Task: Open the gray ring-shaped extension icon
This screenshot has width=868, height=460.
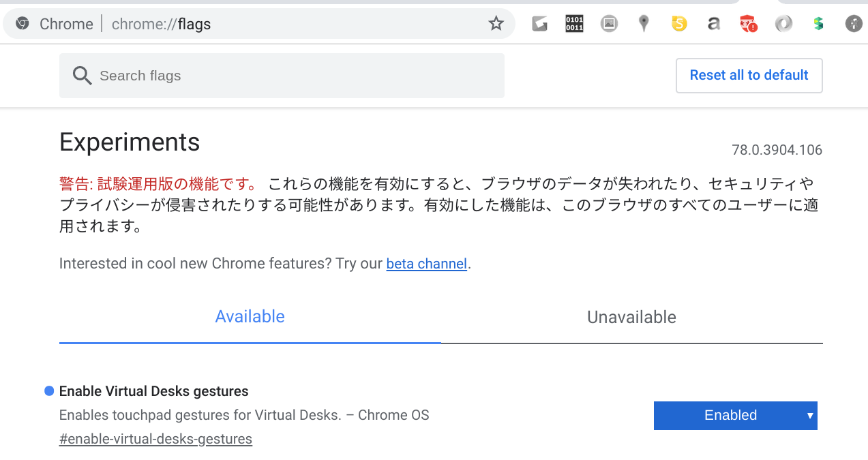Action: click(783, 24)
